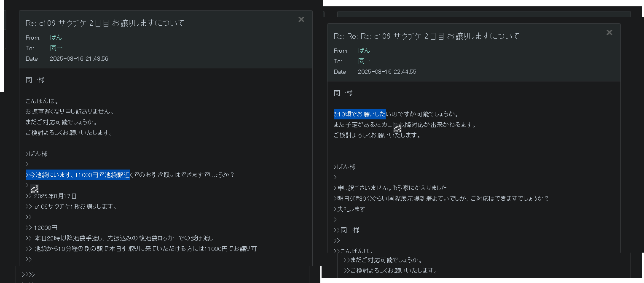The height and width of the screenshot is (283, 644).
Task: Close the "Re: Re: Re: c106" message
Action: tap(609, 32)
